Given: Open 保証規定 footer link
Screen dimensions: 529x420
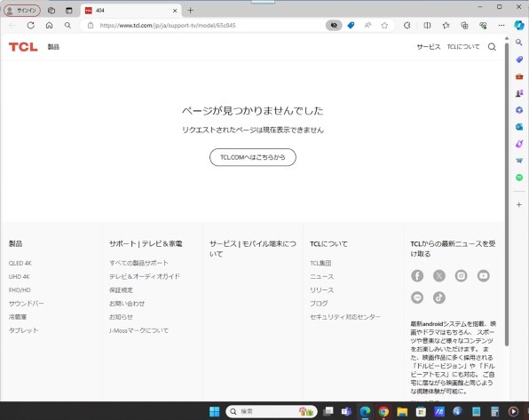Looking at the screenshot, I should click(x=121, y=290).
